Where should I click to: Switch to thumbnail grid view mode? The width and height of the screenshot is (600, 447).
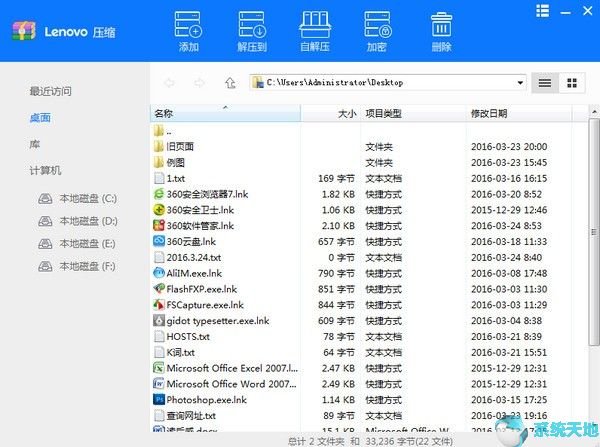tap(573, 83)
